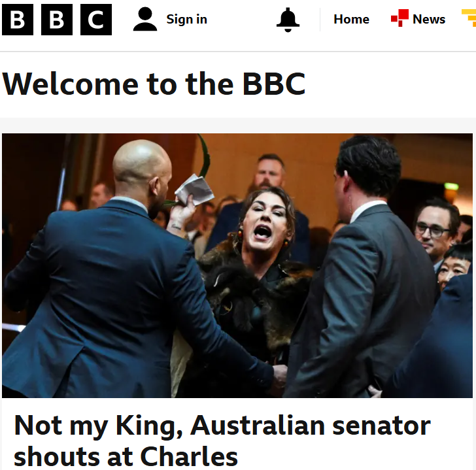This screenshot has width=476, height=470.
Task: Click the white paper held up in photo
Action: [194, 189]
